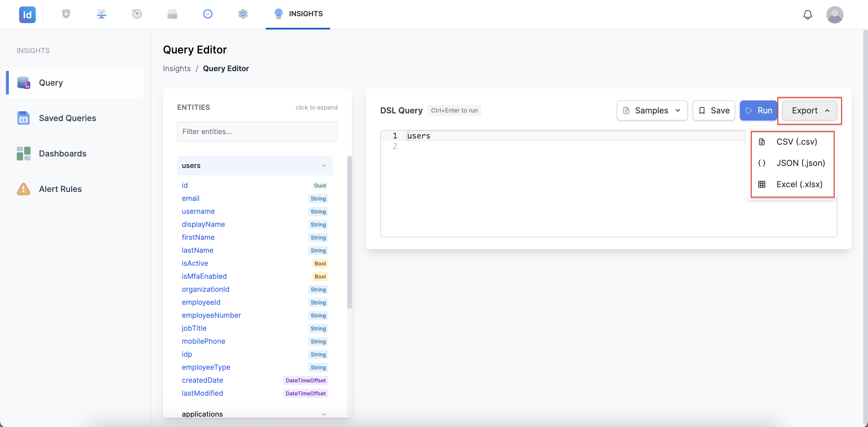Open the verified checkmark badge icon in top navigation
Image resolution: width=868 pixels, height=427 pixels.
[208, 14]
